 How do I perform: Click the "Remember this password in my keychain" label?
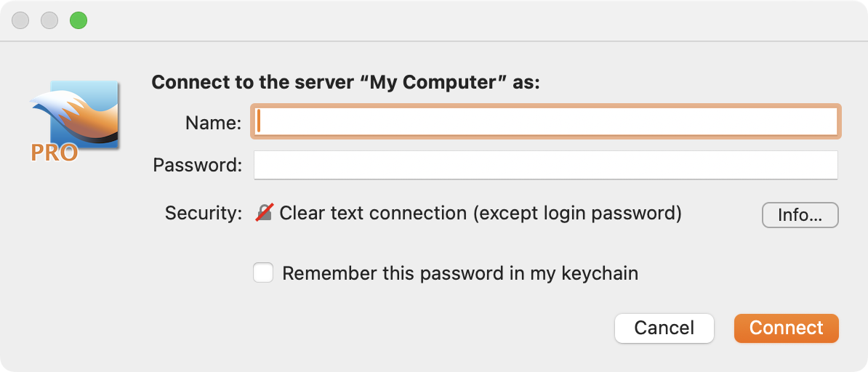coord(459,273)
